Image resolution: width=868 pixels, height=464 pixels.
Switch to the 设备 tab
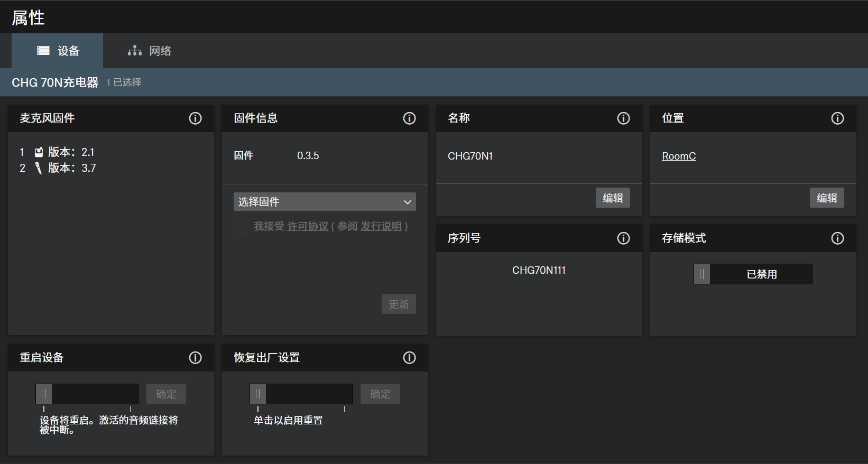point(58,51)
